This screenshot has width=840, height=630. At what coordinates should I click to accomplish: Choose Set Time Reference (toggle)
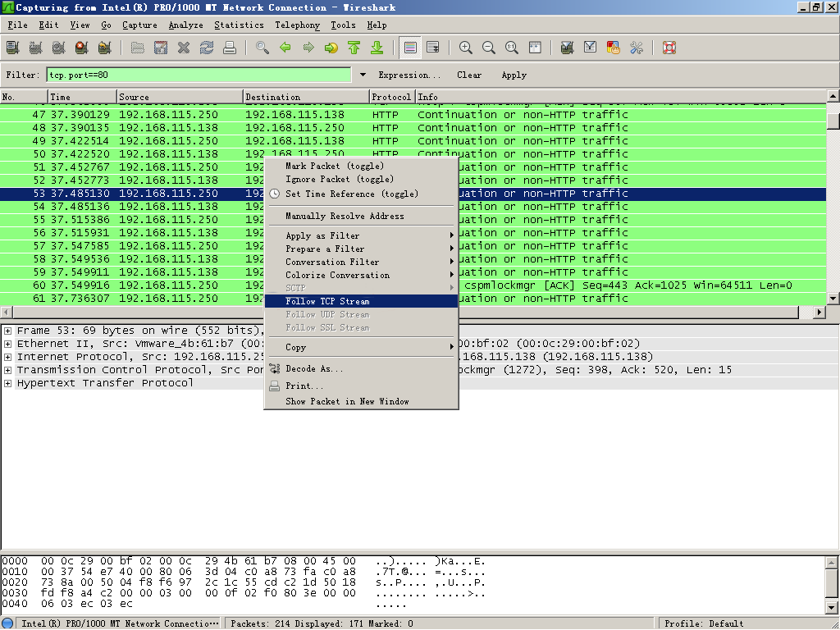click(x=362, y=194)
